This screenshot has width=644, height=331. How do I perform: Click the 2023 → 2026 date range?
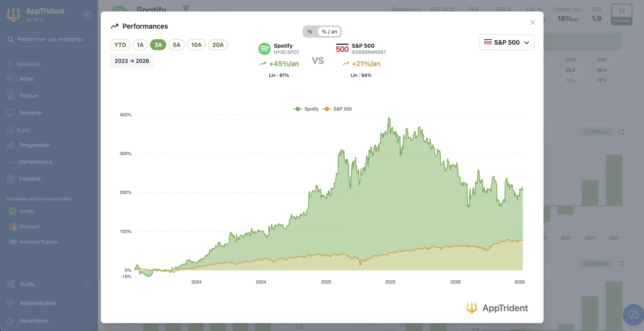132,61
